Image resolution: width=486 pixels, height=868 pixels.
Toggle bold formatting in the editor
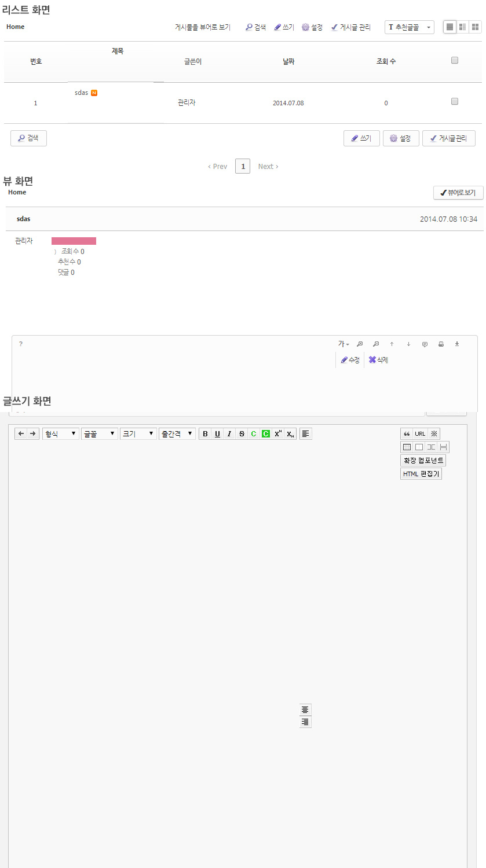pyautogui.click(x=205, y=433)
